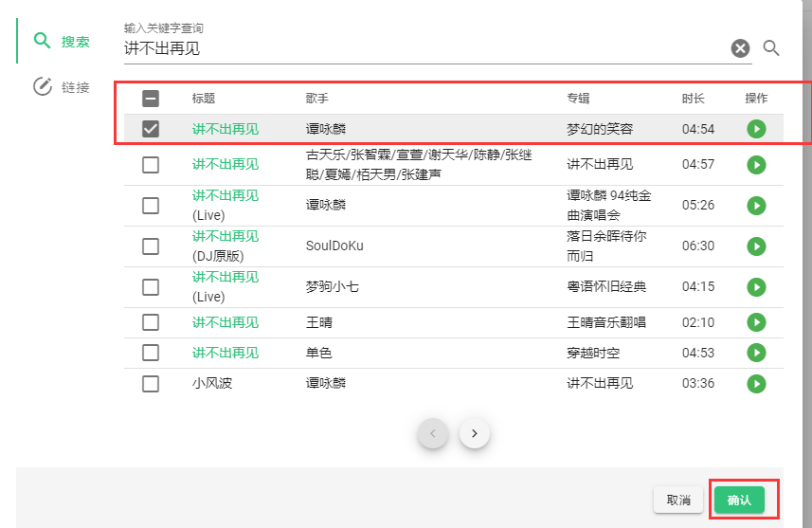Viewport: 812px width, 528px height.
Task: Click the 取消 button
Action: (x=678, y=500)
